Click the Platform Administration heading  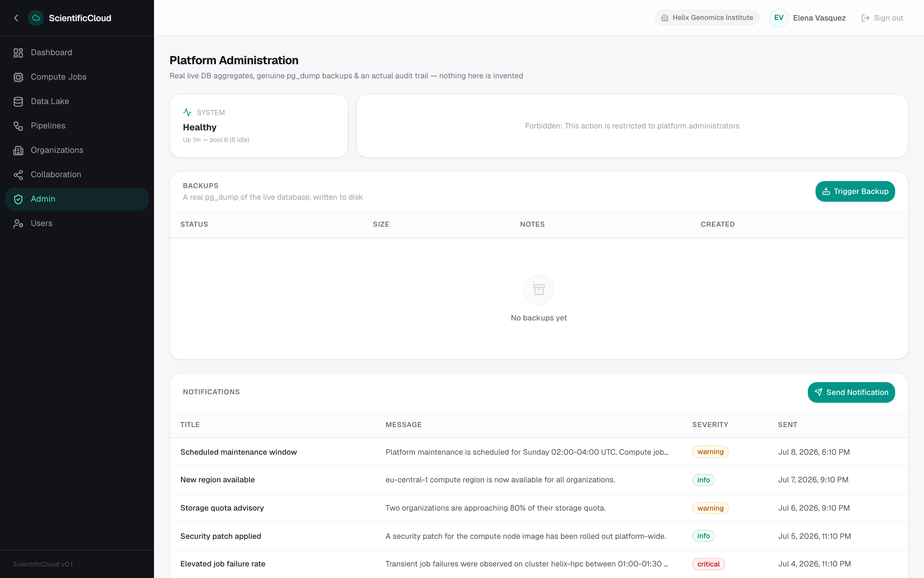pos(234,60)
